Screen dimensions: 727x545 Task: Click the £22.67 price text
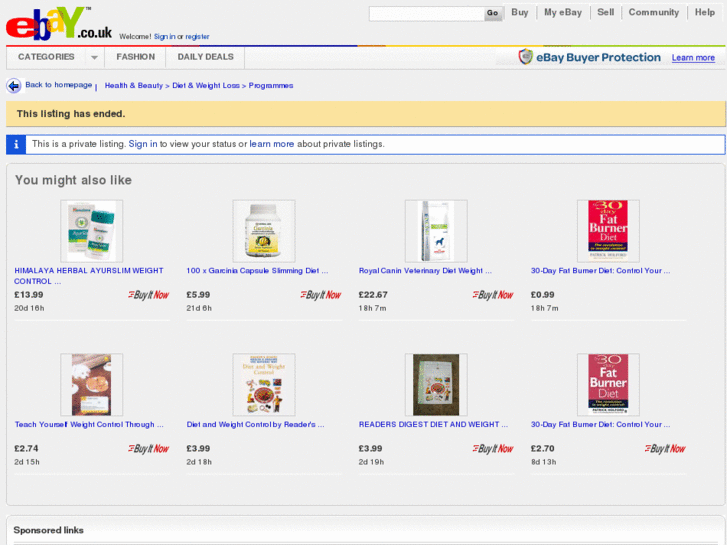click(373, 295)
